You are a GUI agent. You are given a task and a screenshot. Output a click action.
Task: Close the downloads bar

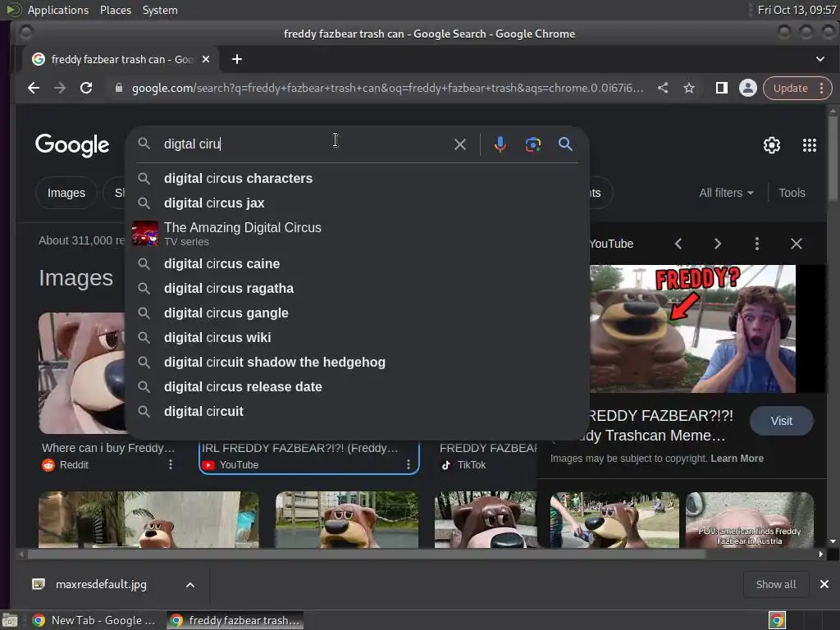click(824, 584)
